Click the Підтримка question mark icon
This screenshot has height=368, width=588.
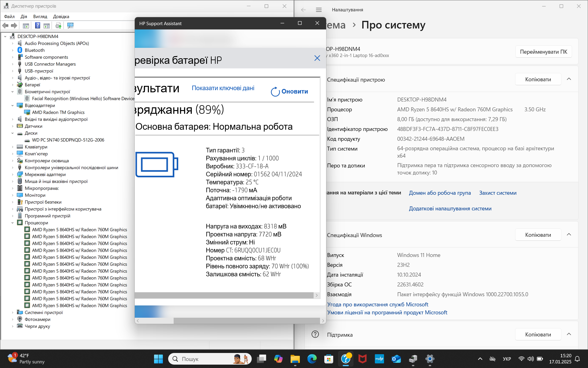(315, 334)
